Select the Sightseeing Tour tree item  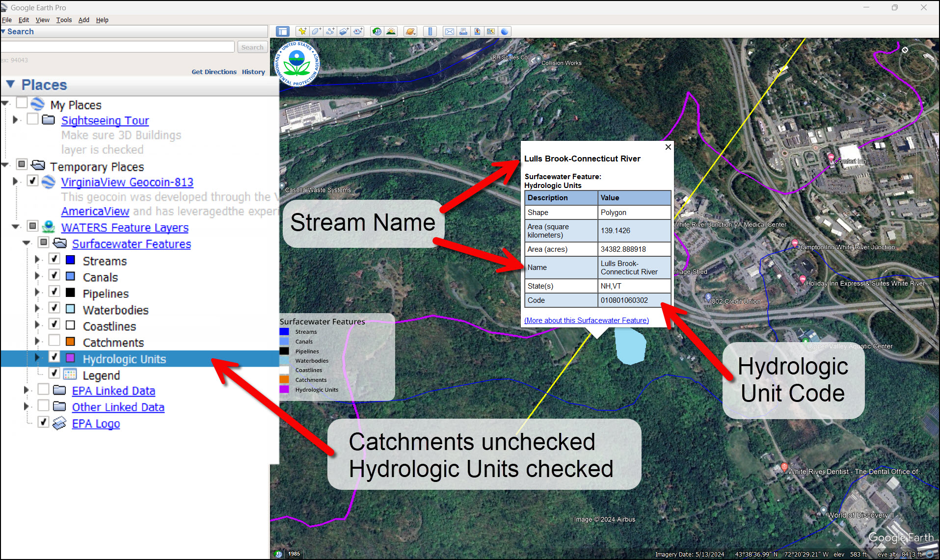[x=105, y=120]
